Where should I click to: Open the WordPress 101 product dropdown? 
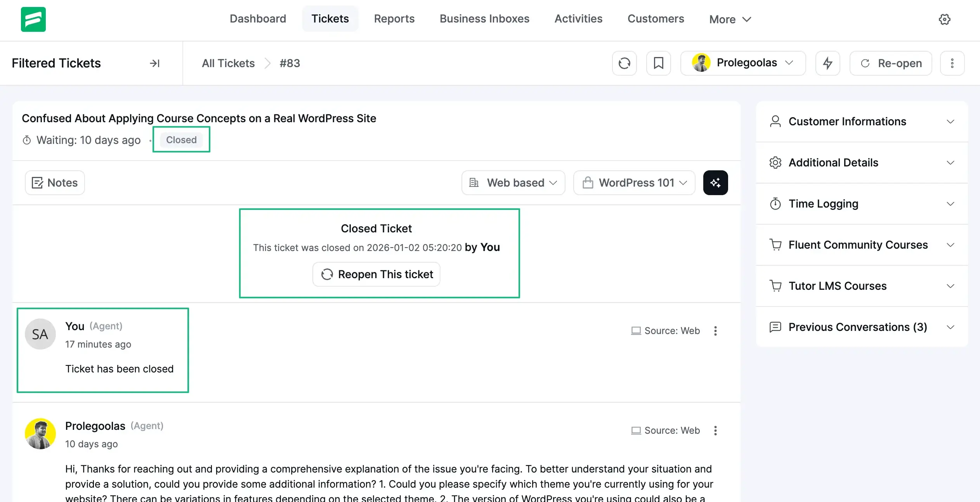(634, 182)
